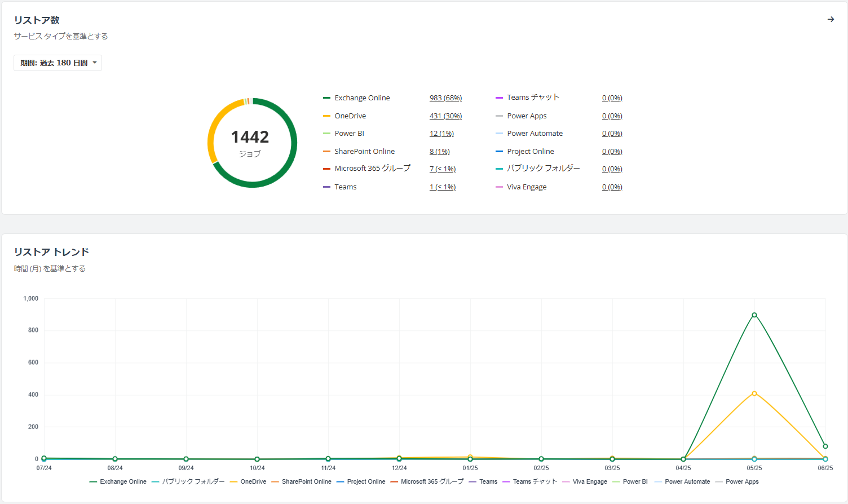The image size is (848, 504).
Task: Toggle Microsoft 365 グループ series in trend legend
Action: 427,481
